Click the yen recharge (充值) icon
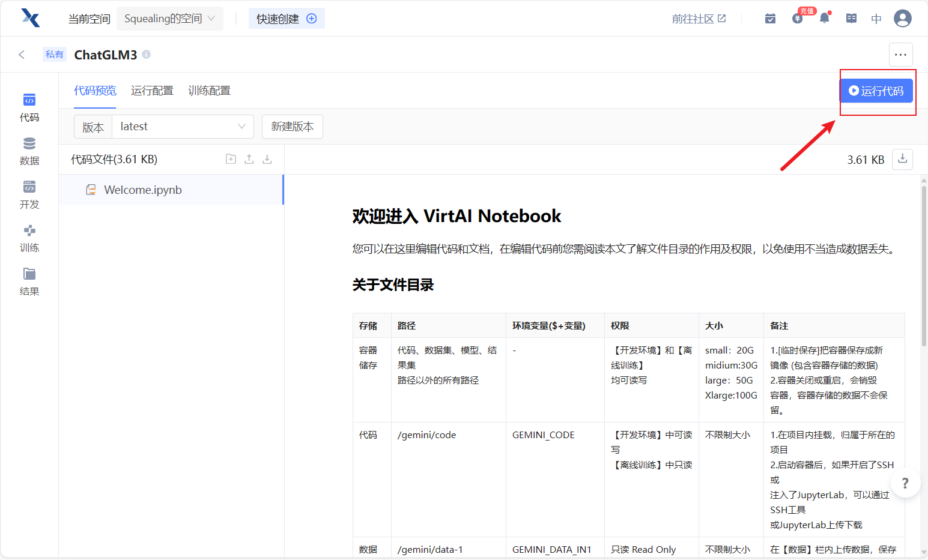The height and width of the screenshot is (560, 928). [x=798, y=19]
